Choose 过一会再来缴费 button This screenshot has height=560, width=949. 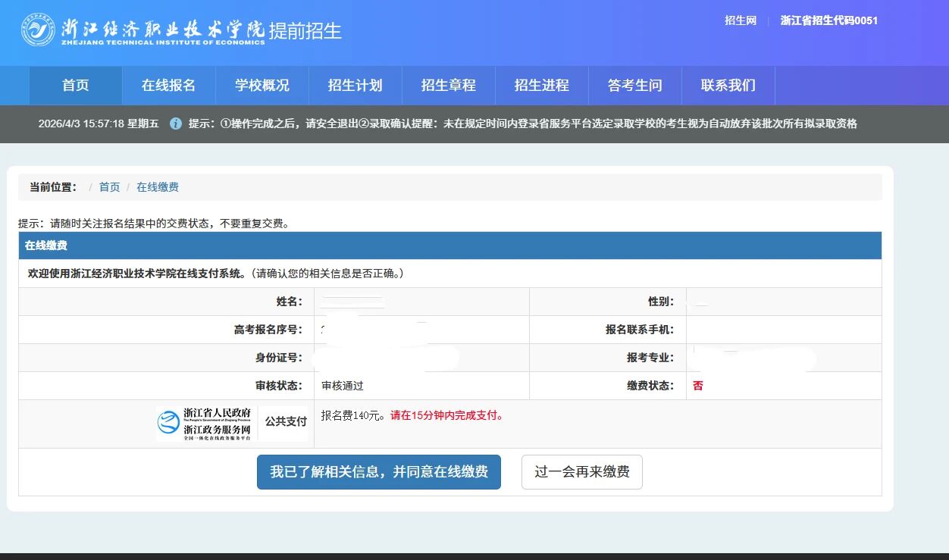click(x=581, y=472)
